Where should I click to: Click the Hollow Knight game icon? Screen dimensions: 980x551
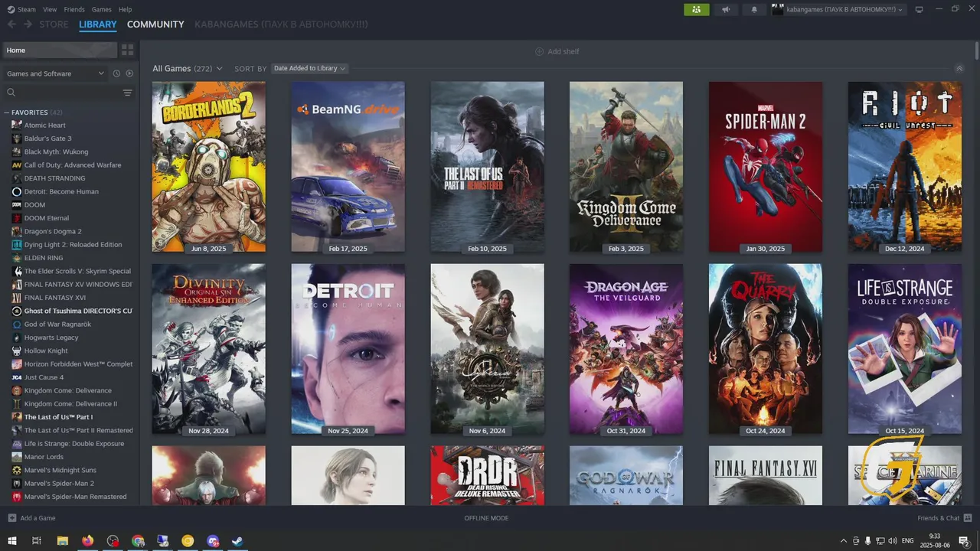[16, 350]
